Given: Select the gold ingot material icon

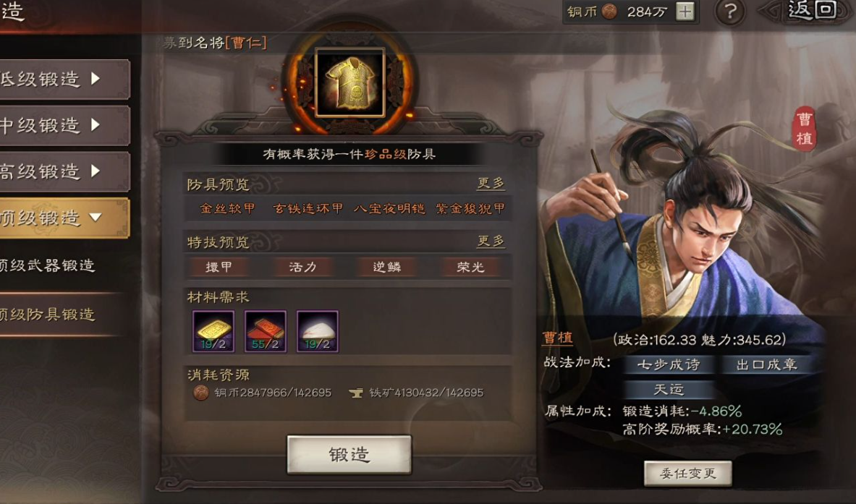Looking at the screenshot, I should (x=213, y=331).
